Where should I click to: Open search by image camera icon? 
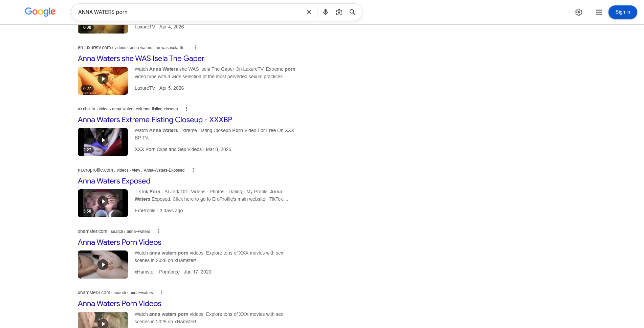click(x=339, y=12)
